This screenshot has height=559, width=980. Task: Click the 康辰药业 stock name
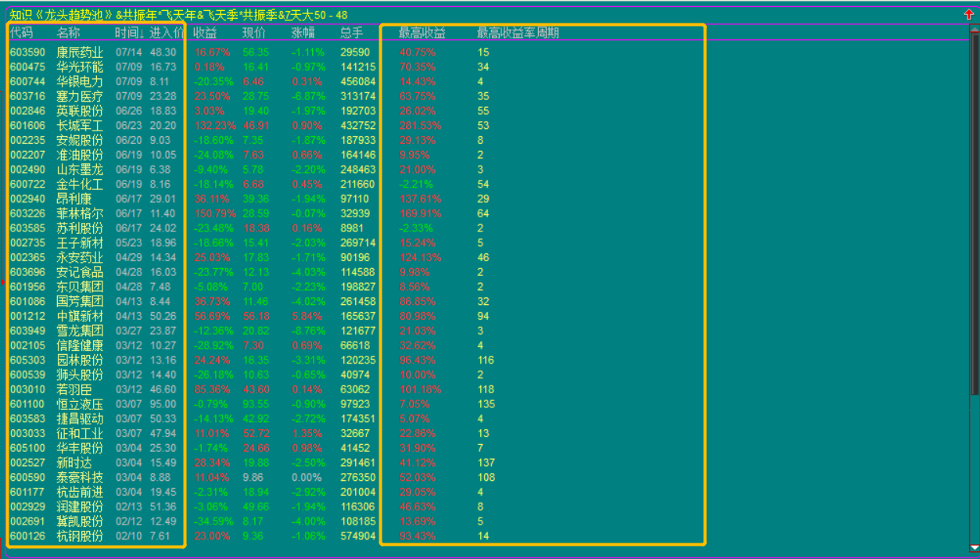click(x=80, y=52)
